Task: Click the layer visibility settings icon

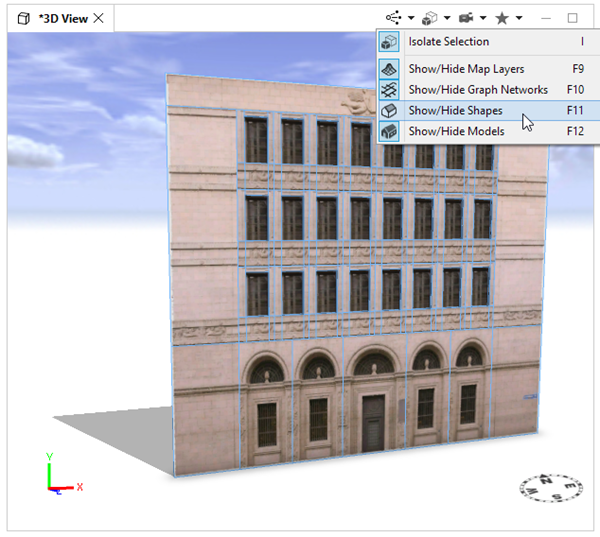Action: [393, 18]
